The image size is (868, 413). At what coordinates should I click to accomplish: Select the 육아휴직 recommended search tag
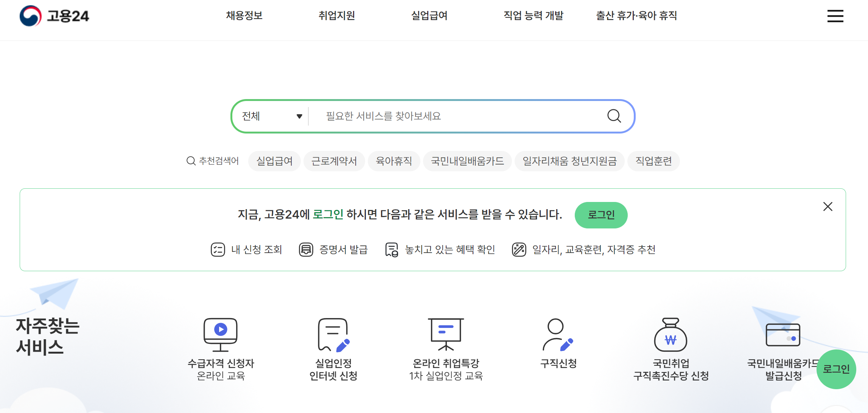pos(394,161)
